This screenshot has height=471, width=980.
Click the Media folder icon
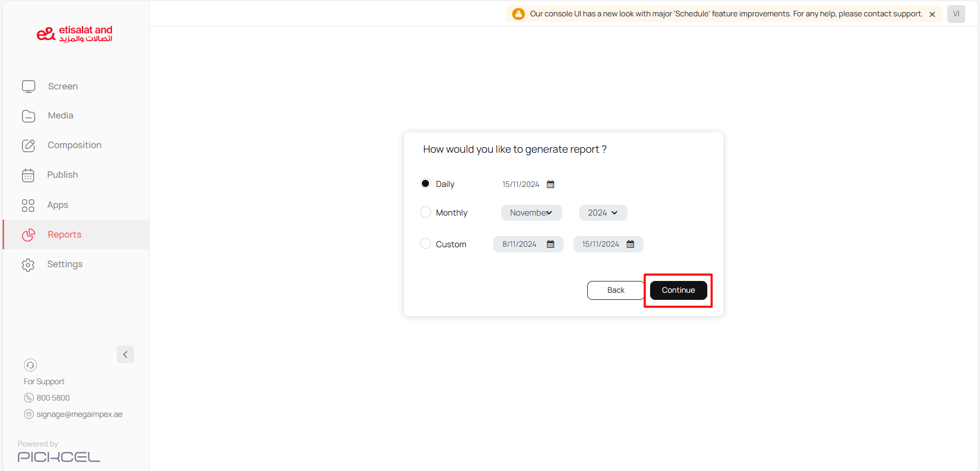pyautogui.click(x=29, y=116)
